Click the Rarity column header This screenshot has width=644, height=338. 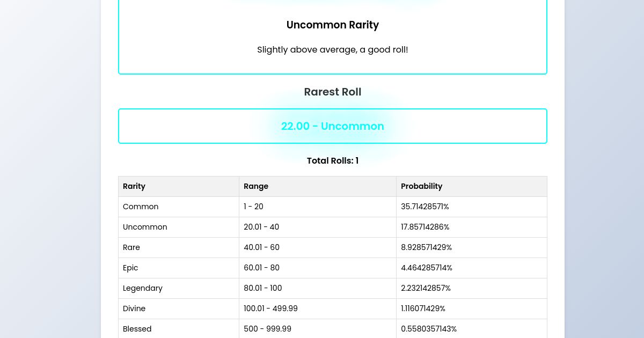(x=134, y=186)
